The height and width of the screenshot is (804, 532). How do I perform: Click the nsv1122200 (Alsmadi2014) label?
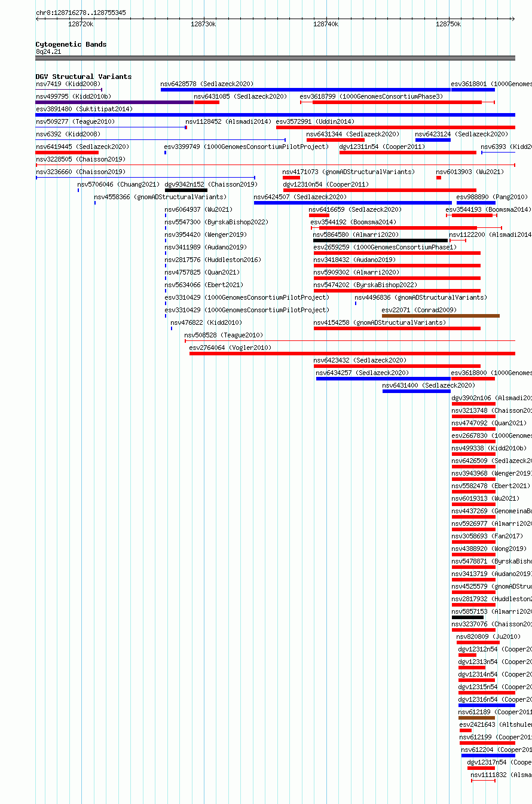click(491, 234)
